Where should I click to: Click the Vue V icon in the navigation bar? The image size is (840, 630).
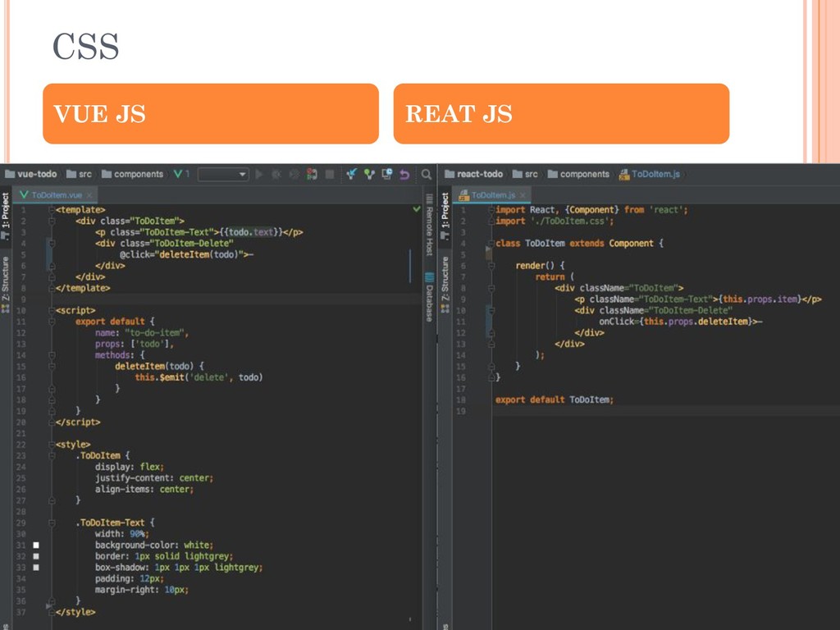coord(178,174)
